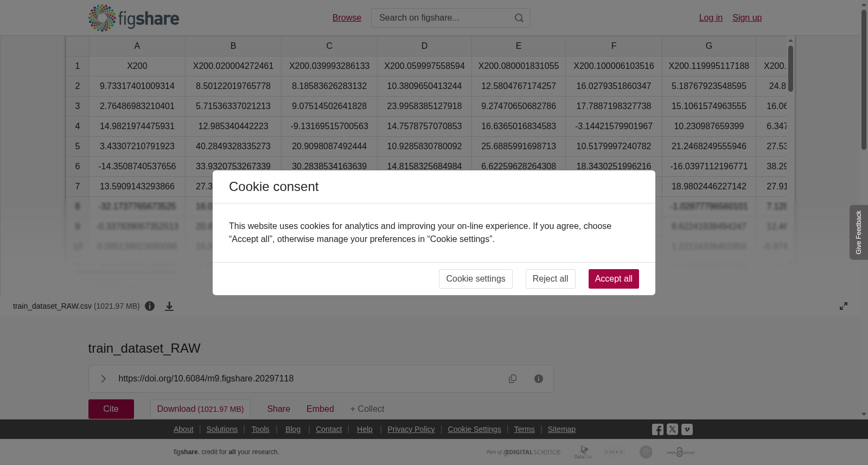Open the Tools footer link
Screen dimensions: 868x465
point(260,429)
